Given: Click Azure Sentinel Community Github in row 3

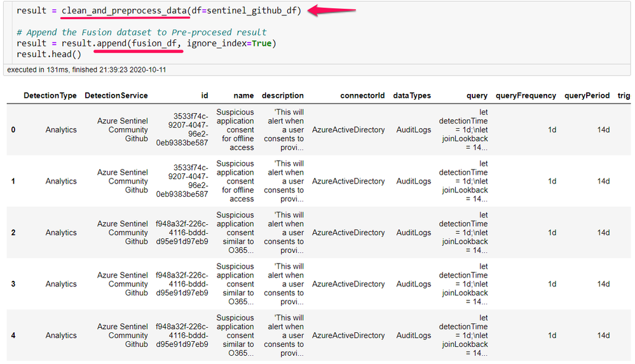Looking at the screenshot, I should coord(122,284).
